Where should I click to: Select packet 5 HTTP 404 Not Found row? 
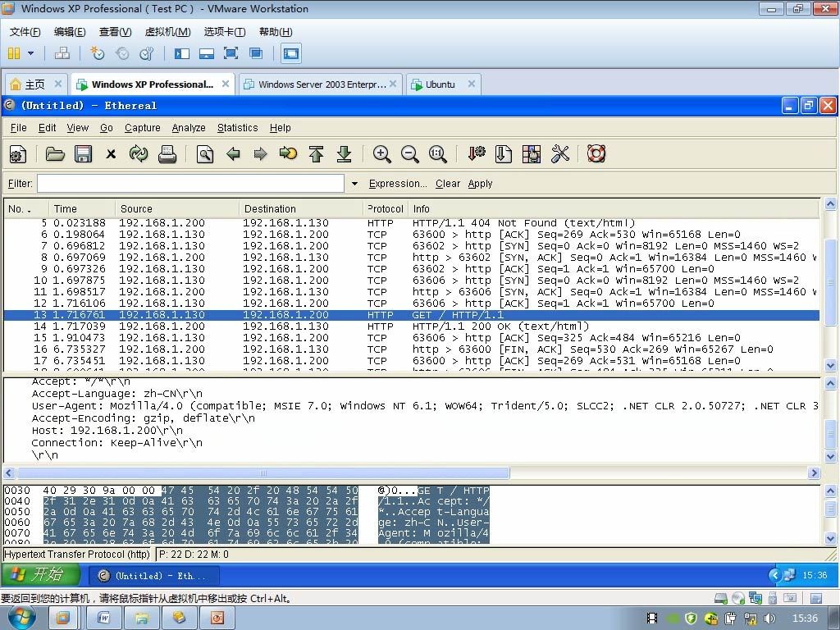point(412,223)
